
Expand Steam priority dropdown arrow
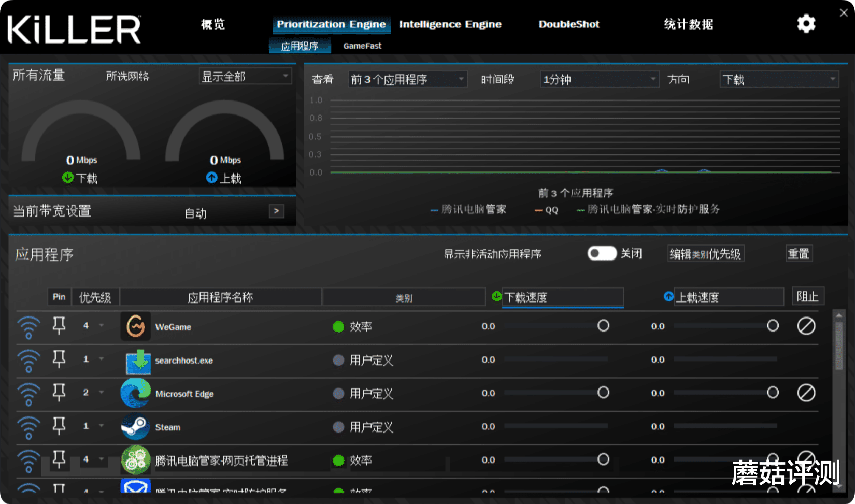click(x=102, y=426)
